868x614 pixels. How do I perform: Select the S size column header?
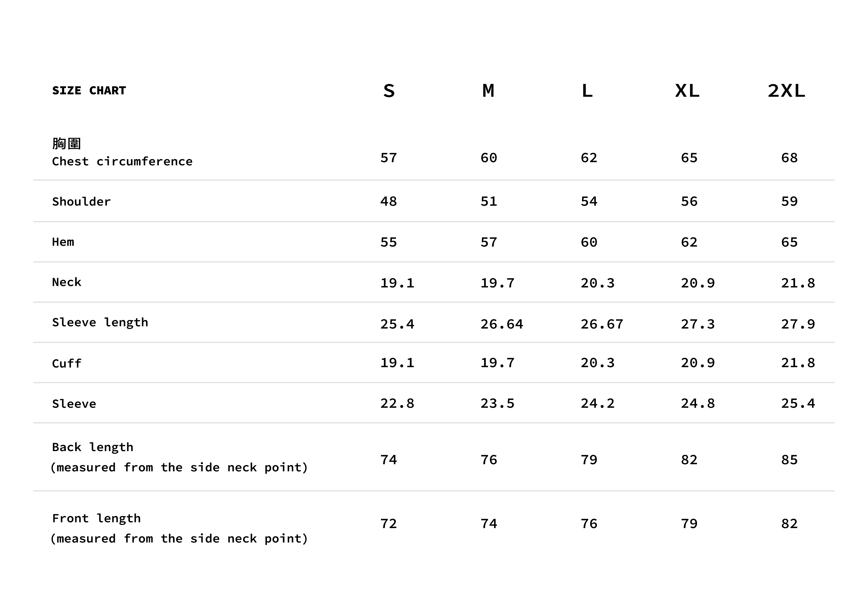389,91
